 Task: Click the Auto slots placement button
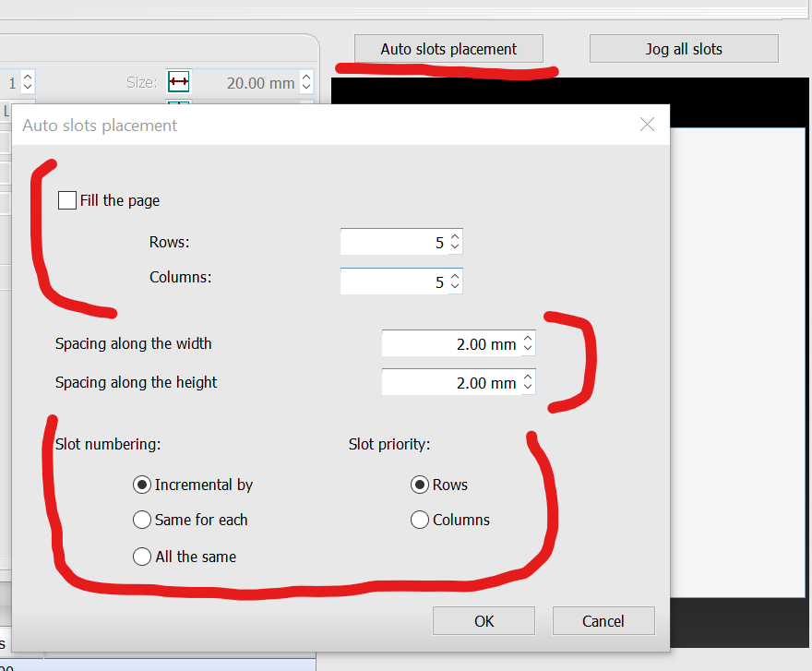[448, 49]
